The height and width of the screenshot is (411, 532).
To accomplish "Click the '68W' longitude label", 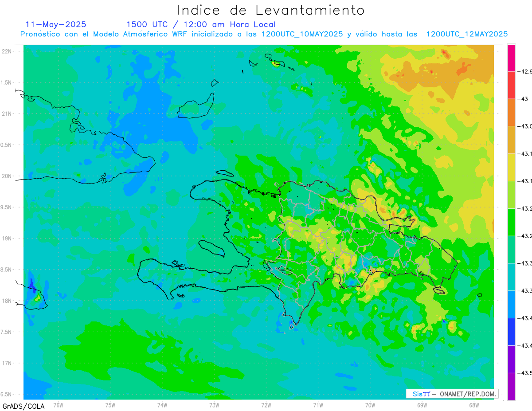I will click(x=473, y=404).
